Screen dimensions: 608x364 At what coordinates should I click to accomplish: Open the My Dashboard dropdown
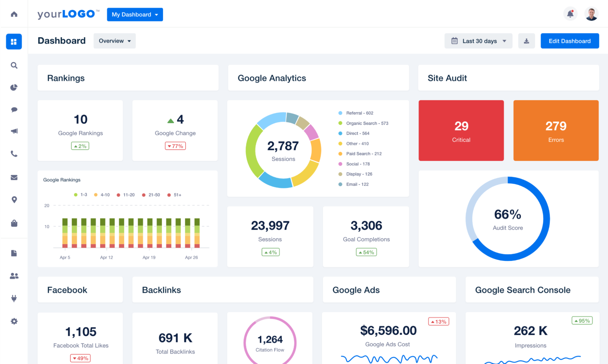point(134,14)
